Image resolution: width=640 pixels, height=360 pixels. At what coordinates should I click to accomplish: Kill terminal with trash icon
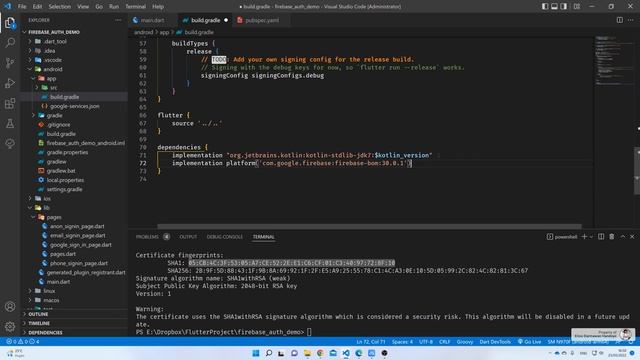tap(611, 237)
